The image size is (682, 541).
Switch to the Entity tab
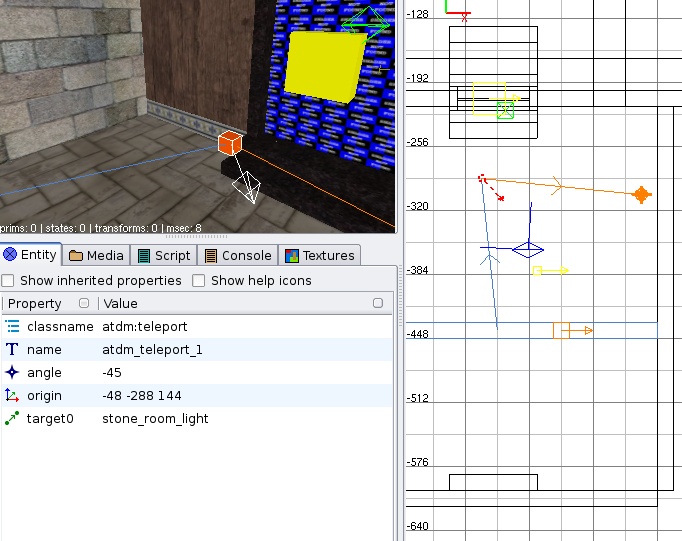pos(30,254)
